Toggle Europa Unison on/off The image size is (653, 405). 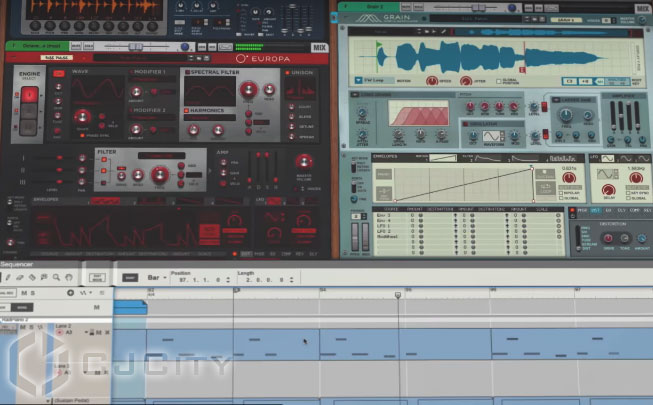287,72
